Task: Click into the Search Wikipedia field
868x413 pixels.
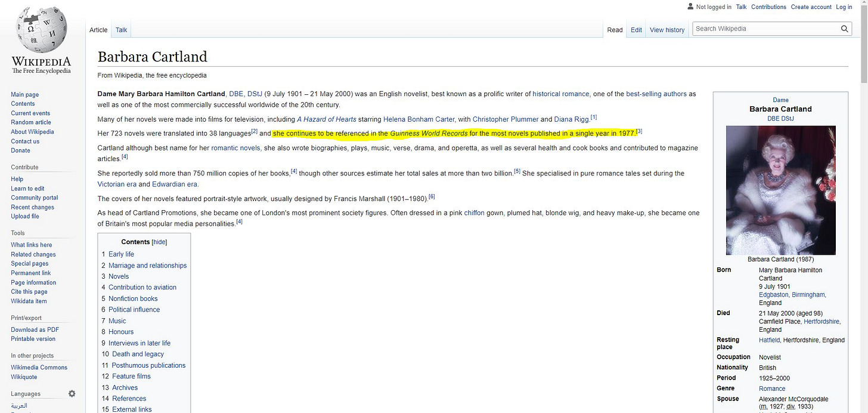Action: tap(766, 29)
